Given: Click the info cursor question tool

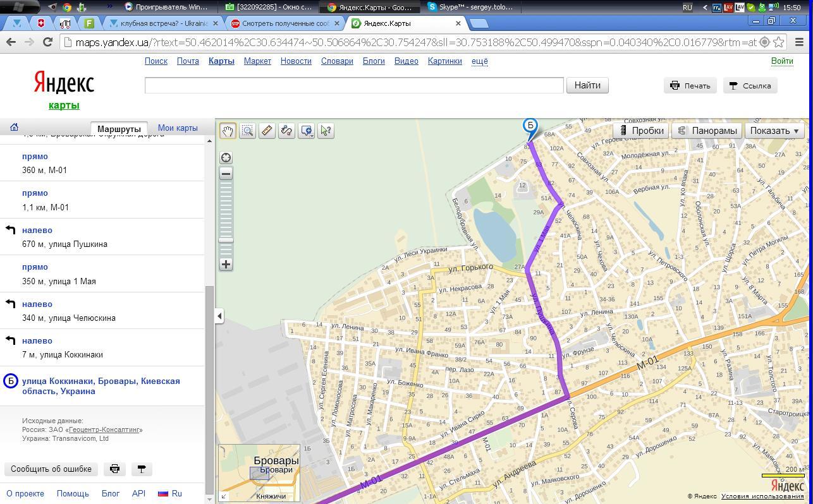Looking at the screenshot, I should click(326, 131).
